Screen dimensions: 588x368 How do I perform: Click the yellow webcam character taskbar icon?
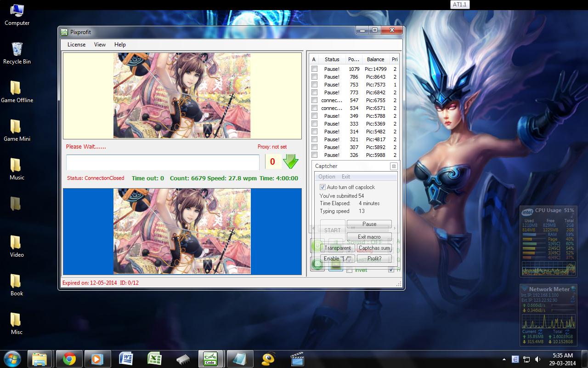(268, 359)
